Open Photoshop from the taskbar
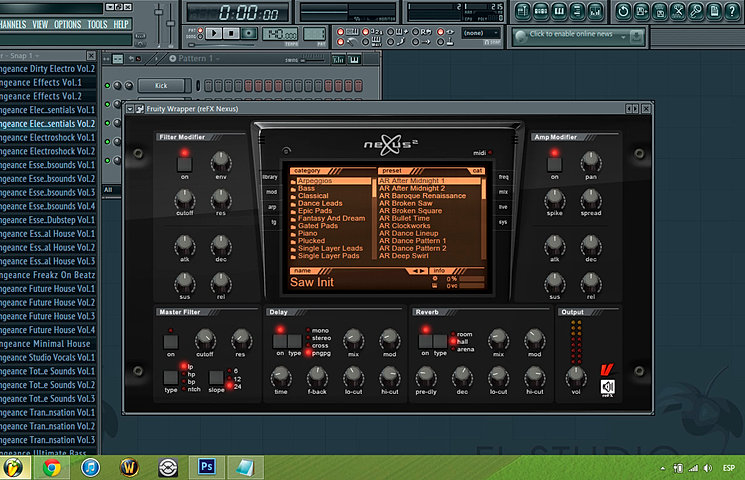This screenshot has height=480, width=745. [x=206, y=467]
